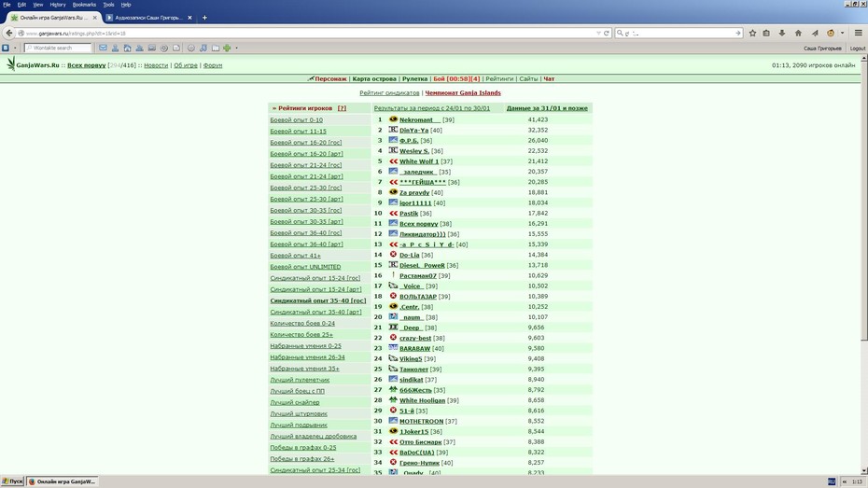Click the green plus icon in VK toolbar
The width and height of the screenshot is (868, 488).
point(227,49)
